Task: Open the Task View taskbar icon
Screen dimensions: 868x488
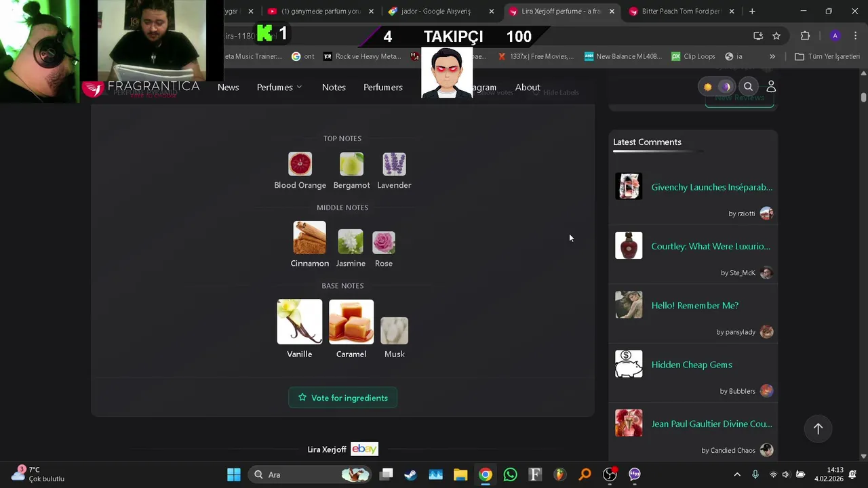Action: point(386,474)
